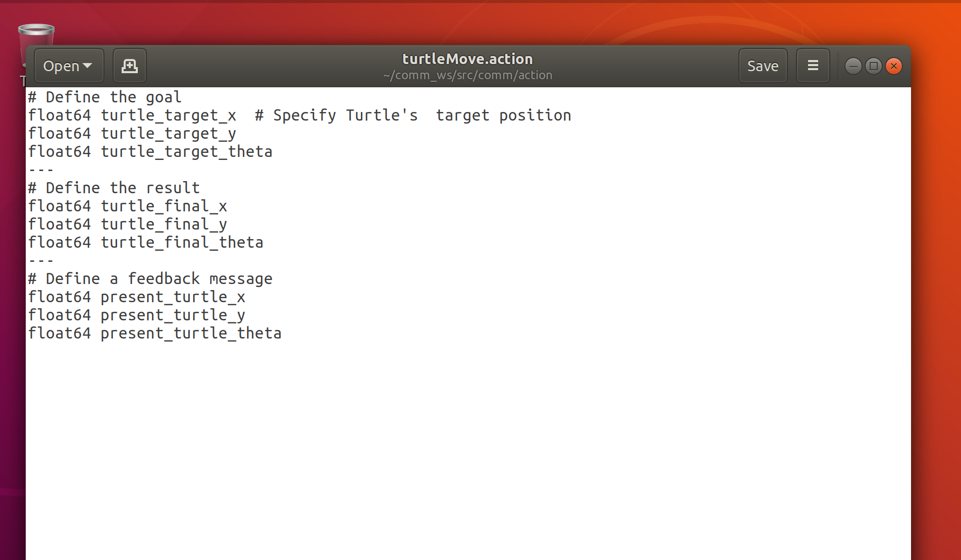Open the Trash icon on the desktop
This screenshot has height=560, width=961.
coord(36,34)
